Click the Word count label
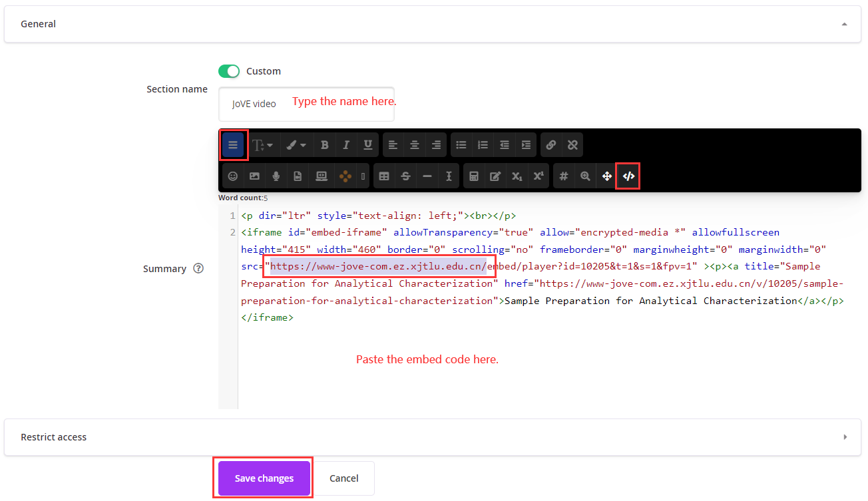 [243, 198]
